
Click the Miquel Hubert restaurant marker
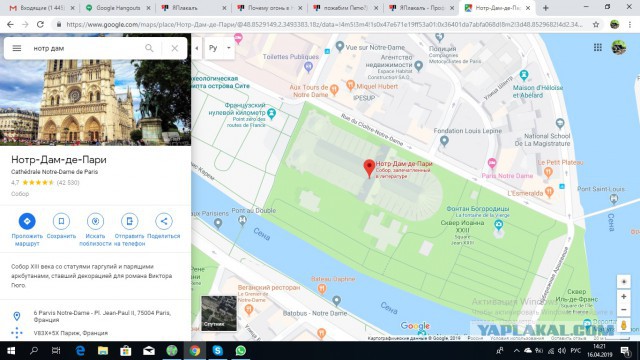tap(350, 85)
